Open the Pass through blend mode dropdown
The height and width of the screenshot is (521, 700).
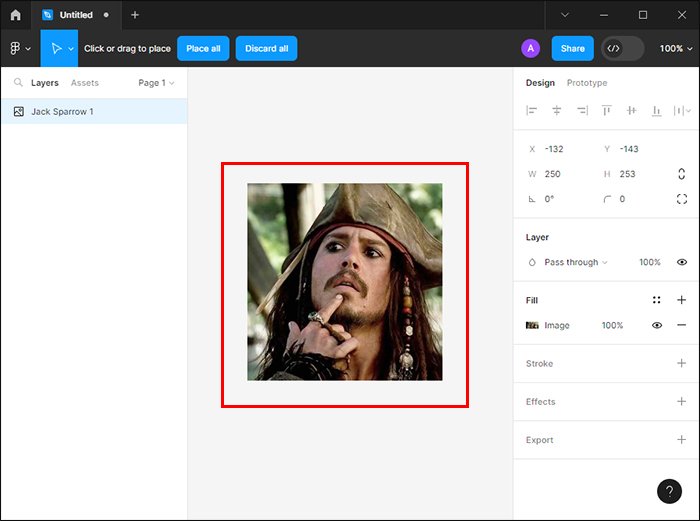click(x=576, y=262)
